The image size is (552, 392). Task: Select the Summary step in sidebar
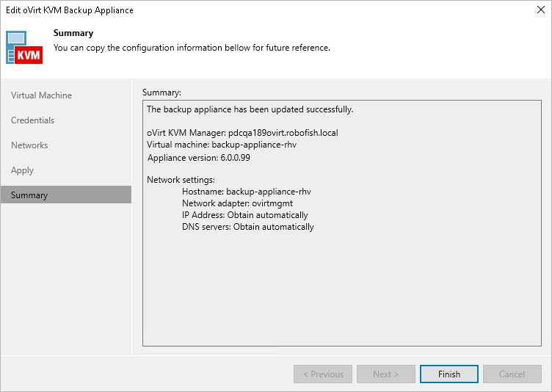pos(66,195)
